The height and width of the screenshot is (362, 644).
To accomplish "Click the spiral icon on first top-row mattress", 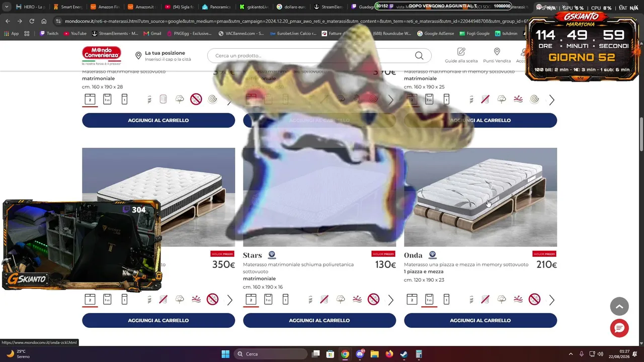I will 213,100.
